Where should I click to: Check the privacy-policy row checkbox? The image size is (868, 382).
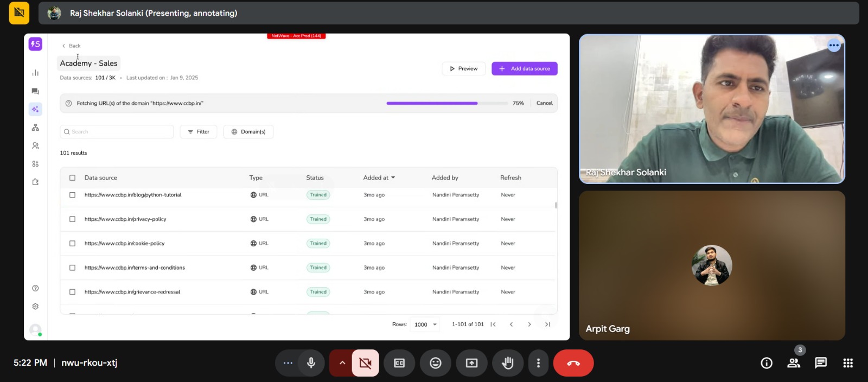click(72, 219)
